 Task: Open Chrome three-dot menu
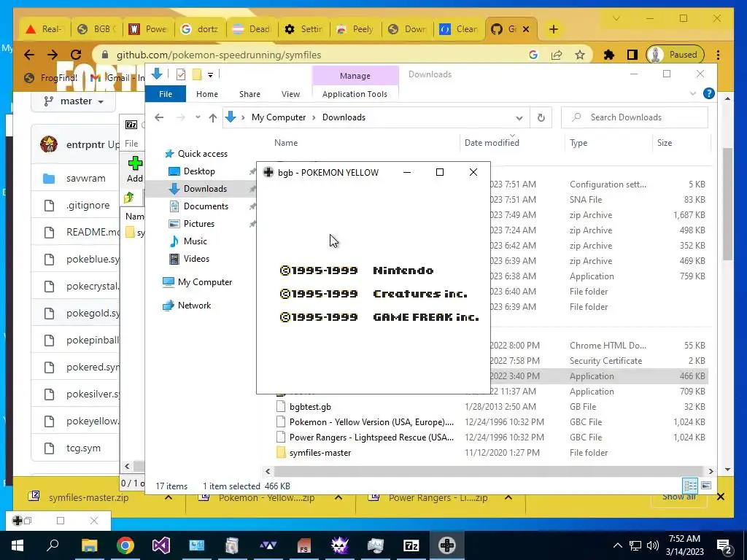point(718,55)
